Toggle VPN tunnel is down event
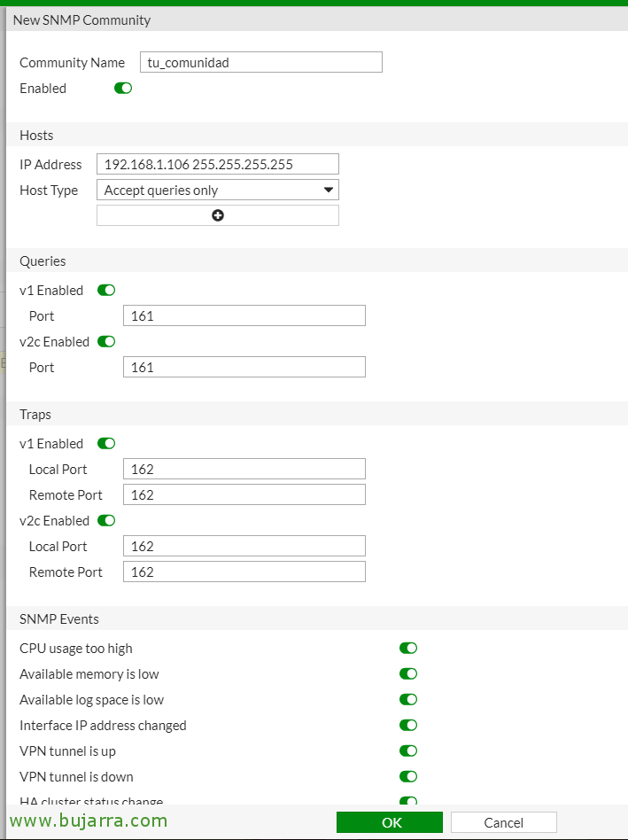 click(408, 776)
